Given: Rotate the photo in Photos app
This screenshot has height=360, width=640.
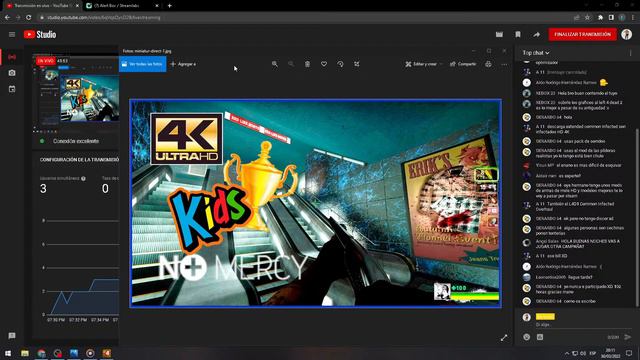Looking at the screenshot, I should pos(340,64).
